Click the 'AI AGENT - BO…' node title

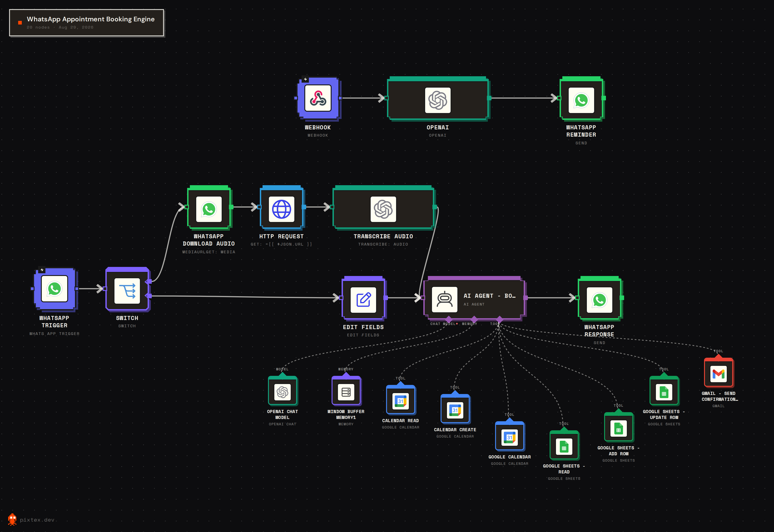coord(490,296)
